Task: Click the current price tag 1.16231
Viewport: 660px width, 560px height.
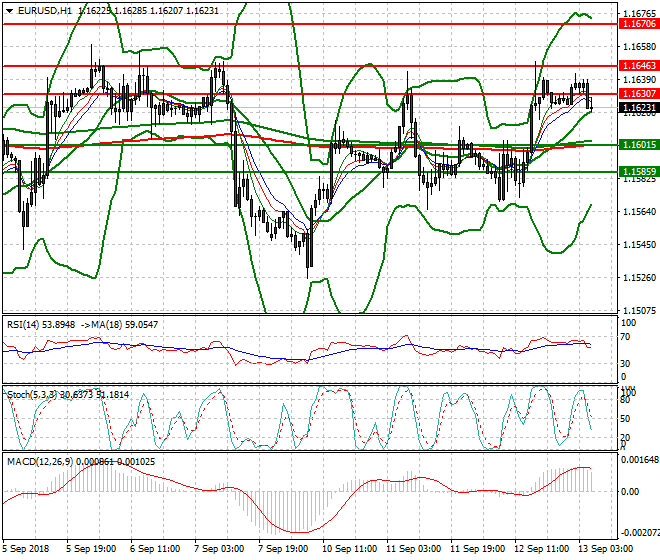Action: (x=638, y=107)
